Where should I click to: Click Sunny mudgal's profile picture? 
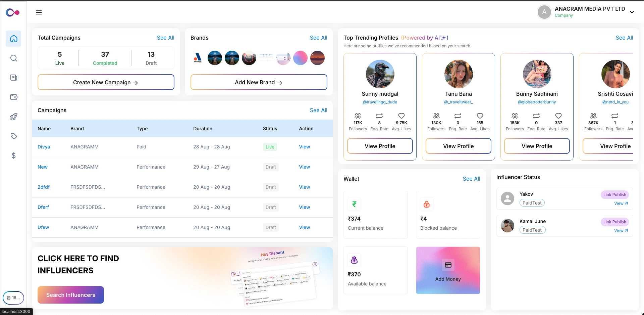[x=380, y=74]
